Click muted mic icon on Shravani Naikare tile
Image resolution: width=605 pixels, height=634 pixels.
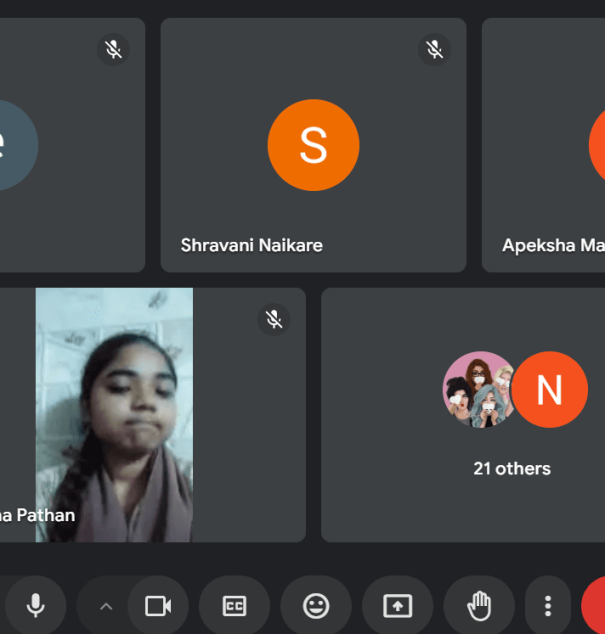click(434, 49)
